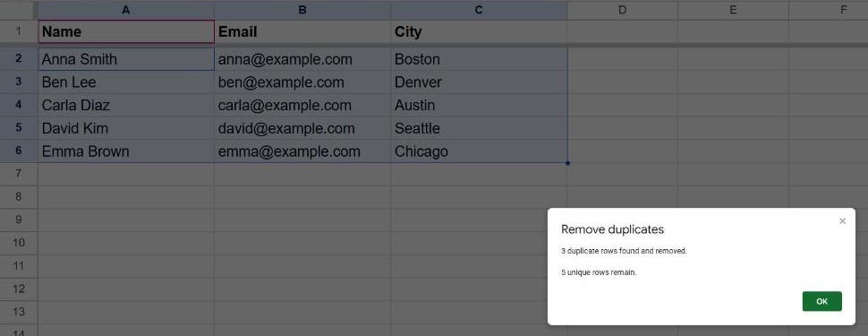
Task: Select the ben@example.com cell
Action: click(x=302, y=82)
